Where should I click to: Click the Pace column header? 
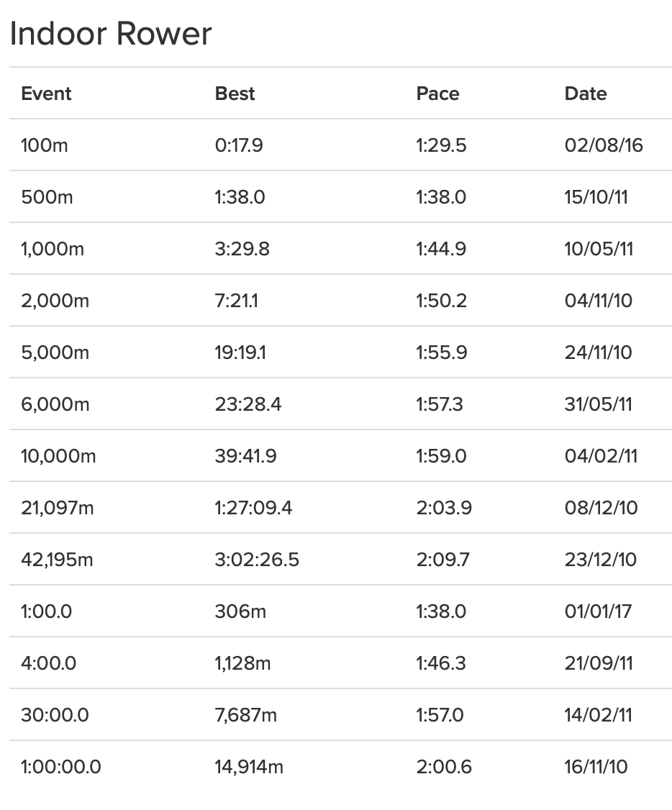[437, 94]
